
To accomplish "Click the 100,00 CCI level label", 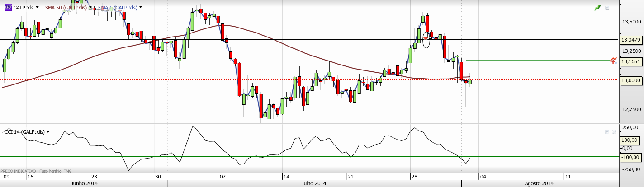I will (x=631, y=140).
